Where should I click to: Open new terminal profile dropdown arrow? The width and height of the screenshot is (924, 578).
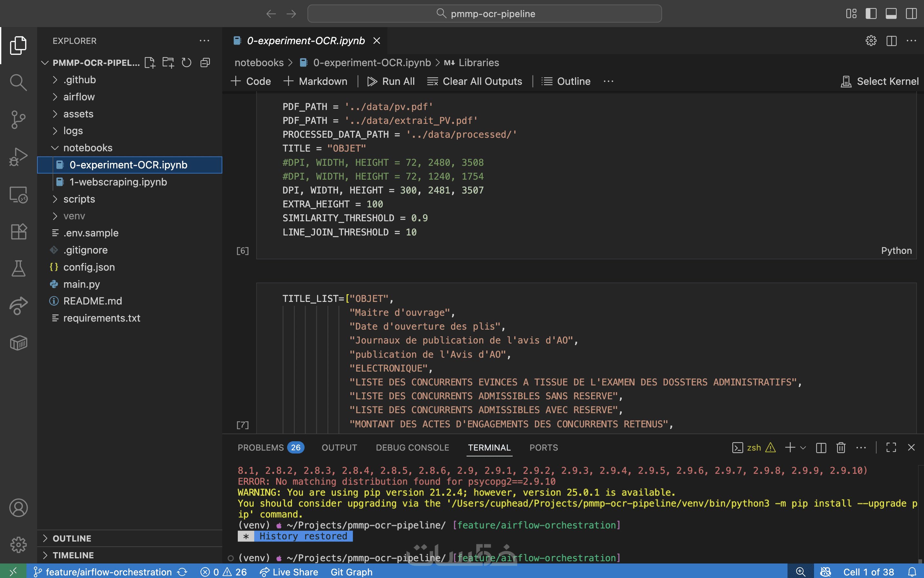pos(803,448)
